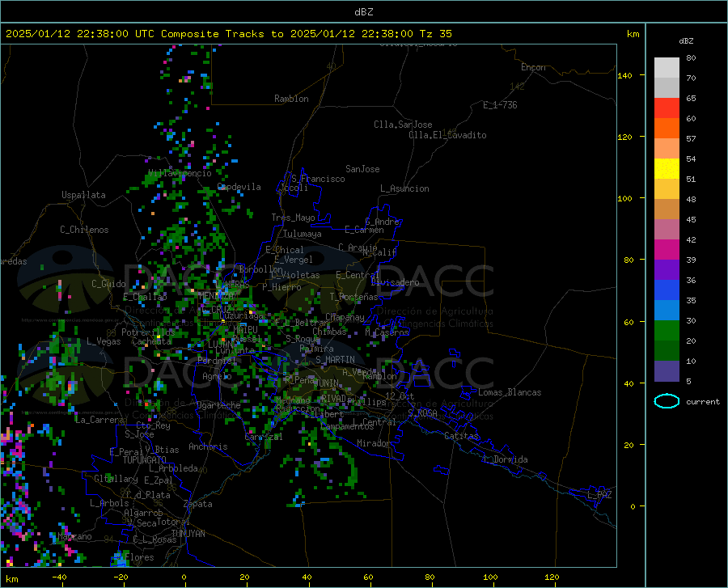The width and height of the screenshot is (728, 588).
Task: Click the 'S_MARTIN' map label
Action: (335, 360)
